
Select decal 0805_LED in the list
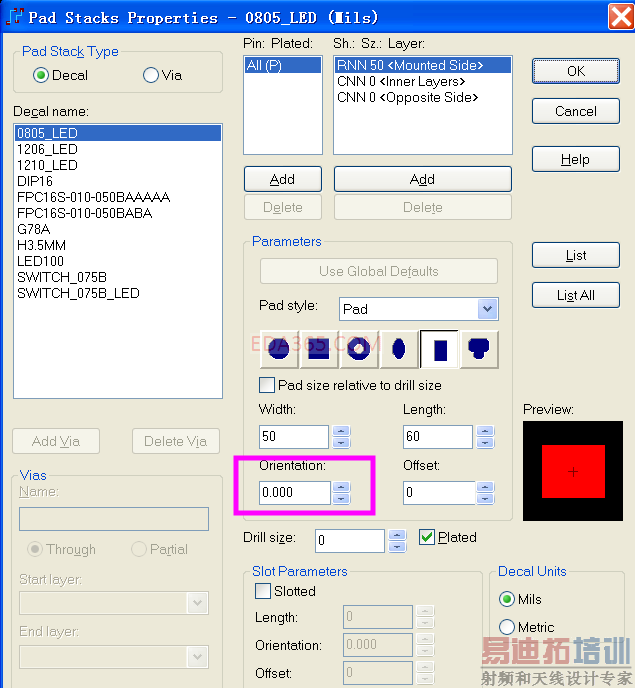point(118,133)
